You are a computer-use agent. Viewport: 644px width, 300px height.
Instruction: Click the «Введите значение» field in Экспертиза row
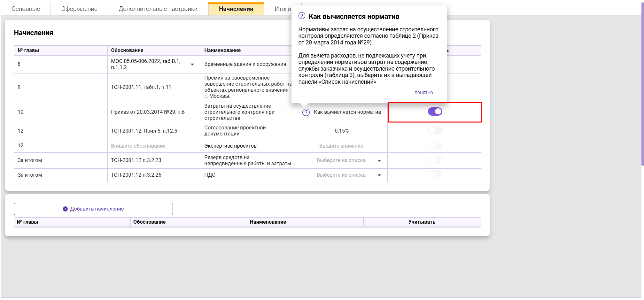(341, 145)
